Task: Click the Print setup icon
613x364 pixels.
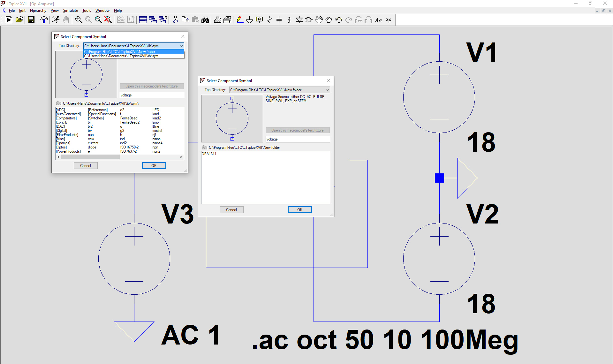Action: (x=227, y=20)
